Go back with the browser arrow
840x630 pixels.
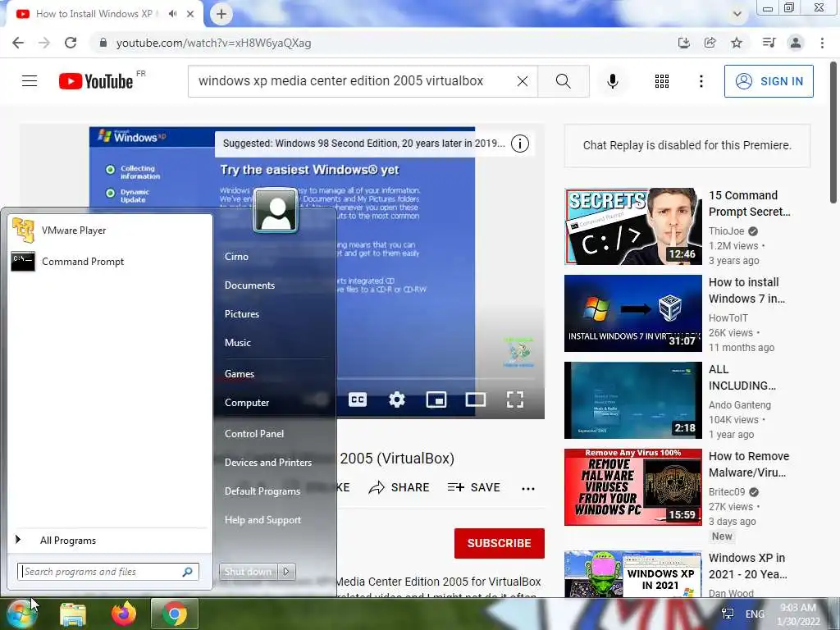[x=18, y=43]
